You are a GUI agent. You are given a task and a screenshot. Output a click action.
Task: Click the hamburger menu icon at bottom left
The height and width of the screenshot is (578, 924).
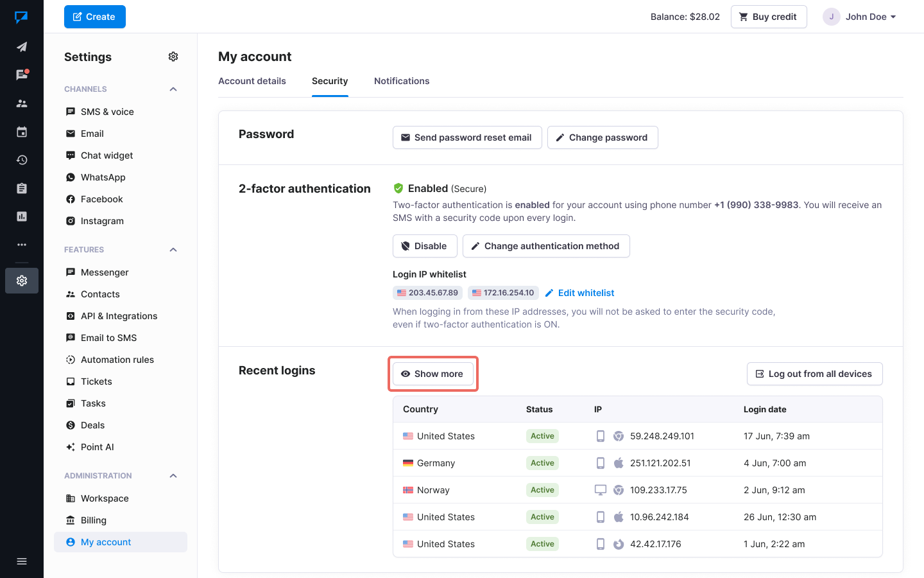22,561
